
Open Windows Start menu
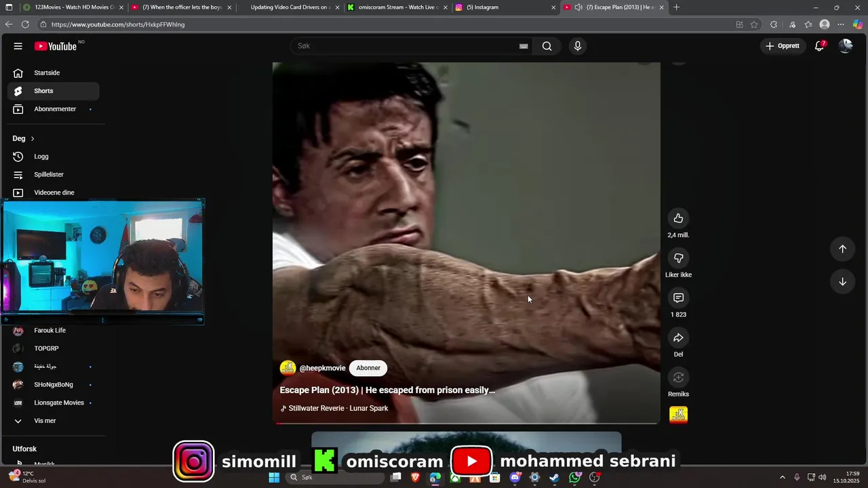point(274,477)
